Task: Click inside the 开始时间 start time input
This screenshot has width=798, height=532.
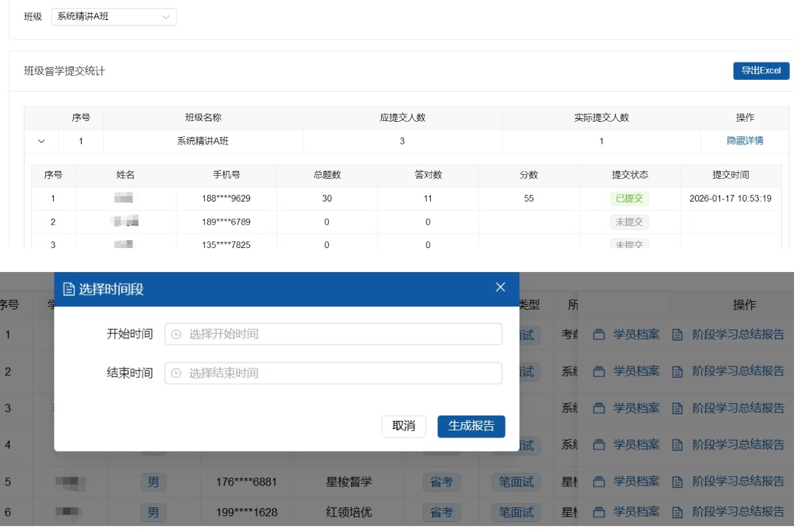Action: 332,334
